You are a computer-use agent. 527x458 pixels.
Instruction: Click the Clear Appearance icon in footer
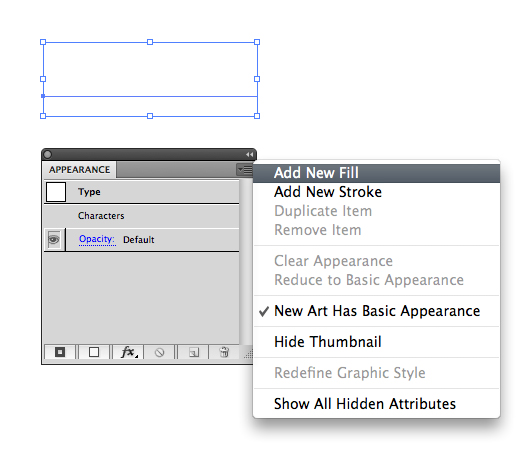click(159, 352)
